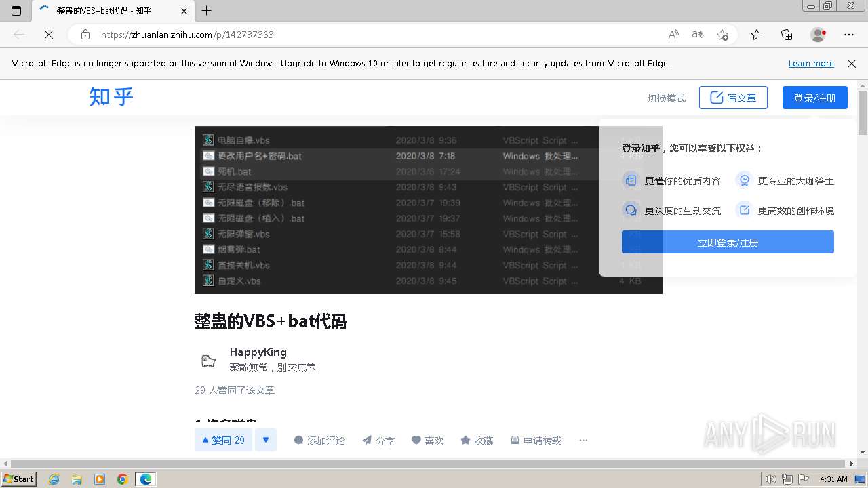Open Read aloud icon in address bar
Image resolution: width=868 pixels, height=488 pixels.
[673, 35]
